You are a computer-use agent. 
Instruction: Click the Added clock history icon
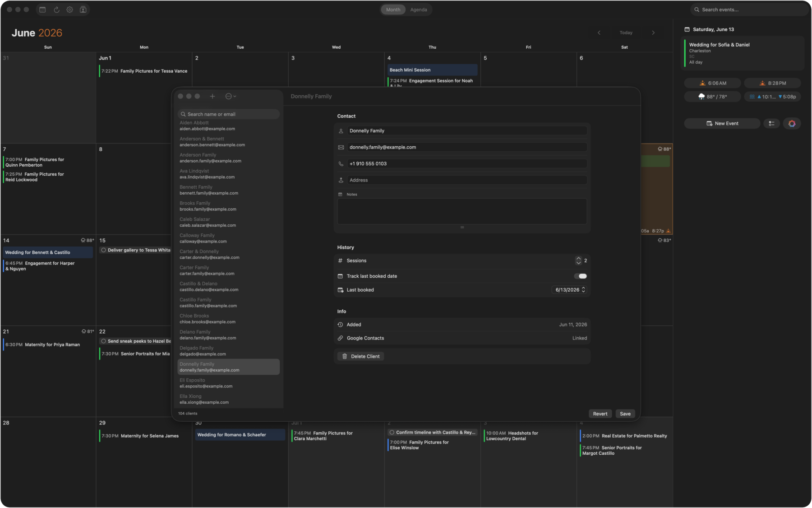(341, 325)
